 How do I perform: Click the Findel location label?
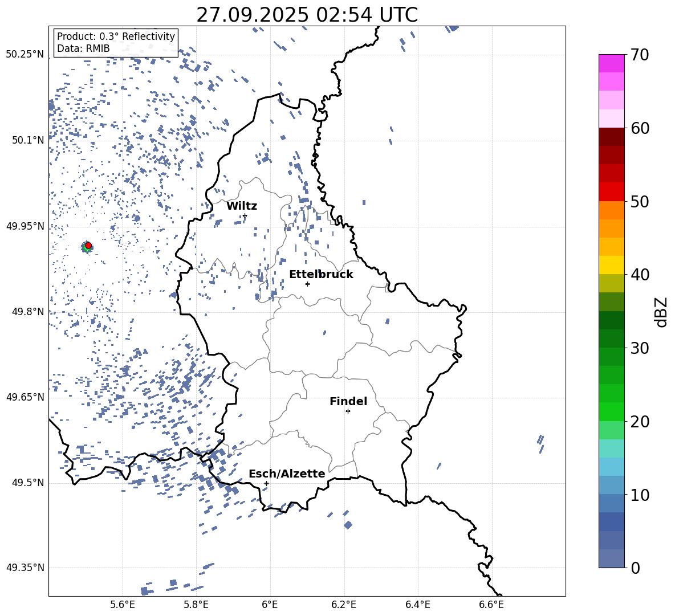click(348, 401)
